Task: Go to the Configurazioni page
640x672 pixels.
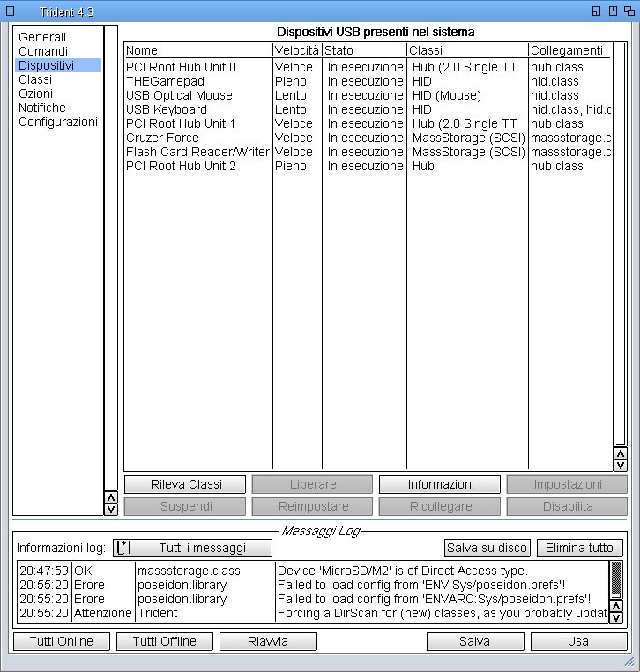Action: (58, 122)
